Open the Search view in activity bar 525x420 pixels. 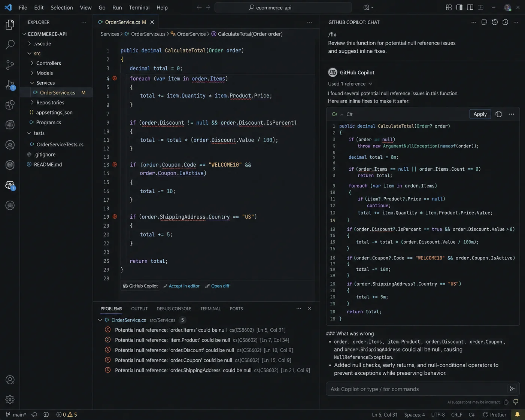tap(10, 45)
